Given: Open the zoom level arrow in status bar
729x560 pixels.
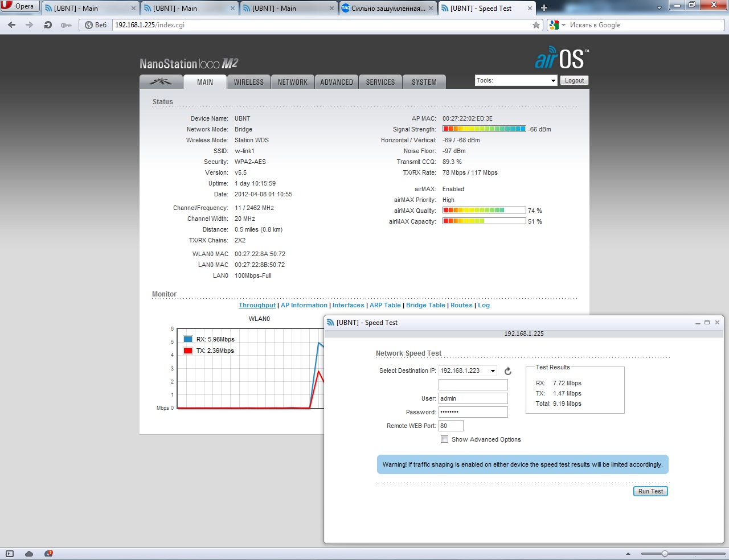Looking at the screenshot, I should [628, 554].
